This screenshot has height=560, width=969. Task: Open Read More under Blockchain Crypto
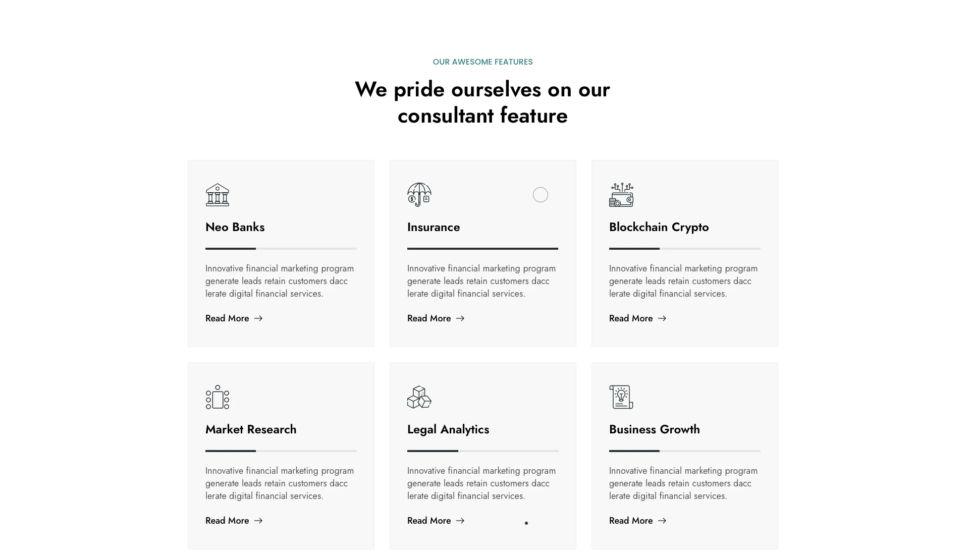(x=631, y=318)
